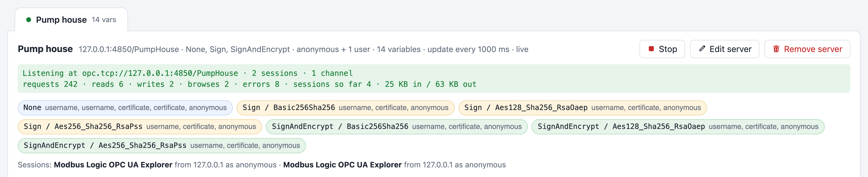Click the 'requests 242' statistic
This screenshot has width=868, height=177.
point(50,84)
